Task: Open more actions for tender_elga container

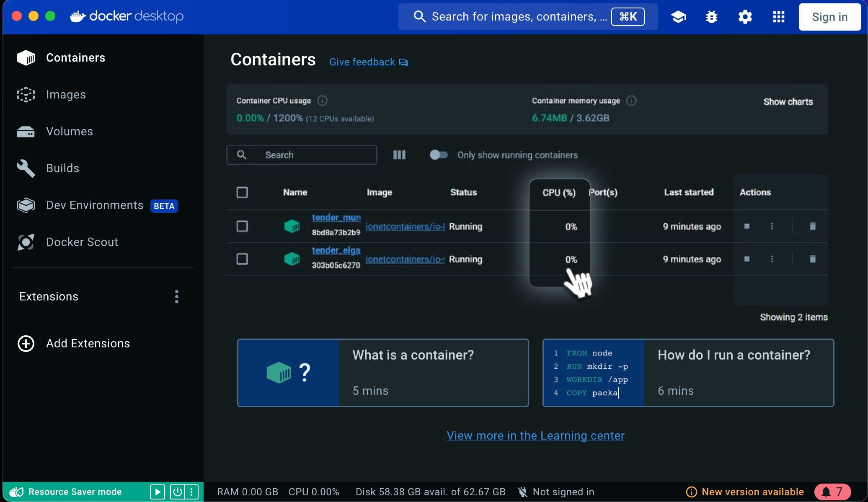Action: click(772, 259)
